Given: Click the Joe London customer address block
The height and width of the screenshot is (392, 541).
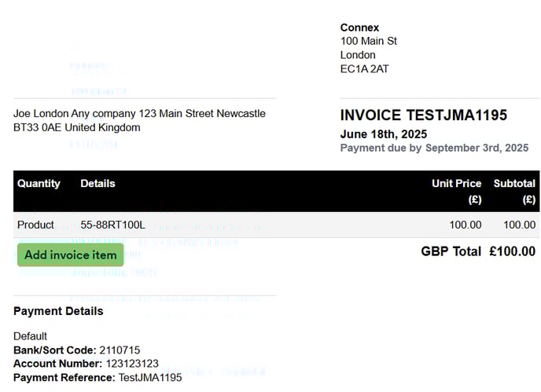Looking at the screenshot, I should [x=139, y=120].
